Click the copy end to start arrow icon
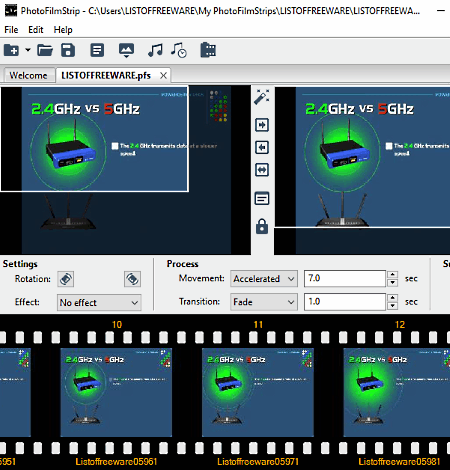Viewport: 450px width, 470px height. [x=262, y=147]
